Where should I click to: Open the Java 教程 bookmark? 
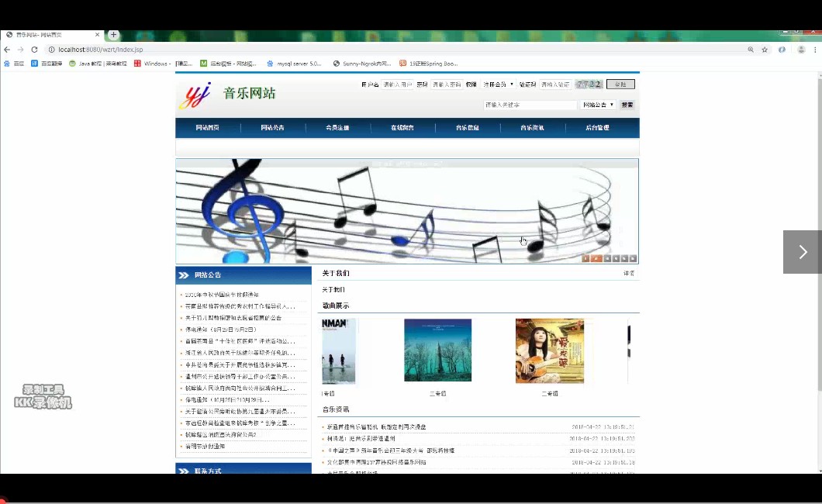click(x=98, y=64)
